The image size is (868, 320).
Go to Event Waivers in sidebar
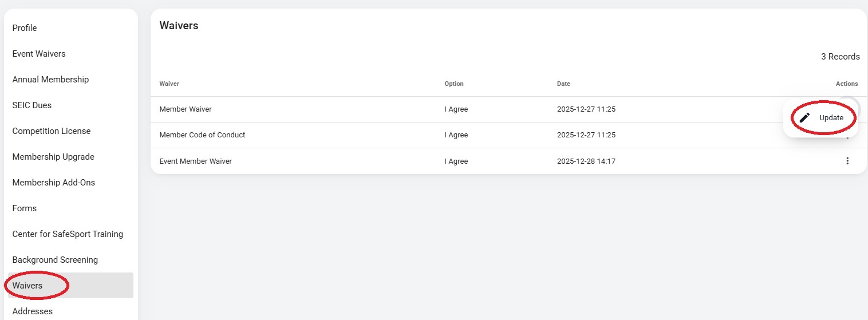coord(39,54)
